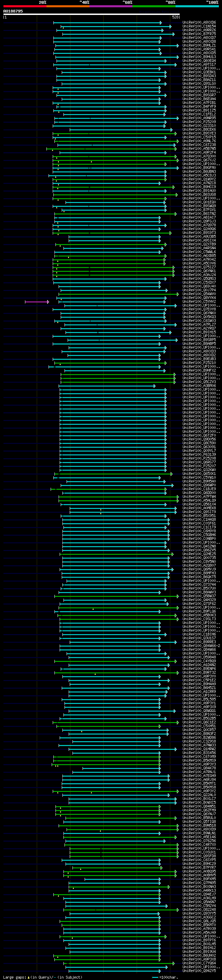Open hit UniRef100_C1N154
The height and width of the screenshot is (980, 222).
point(199,27)
